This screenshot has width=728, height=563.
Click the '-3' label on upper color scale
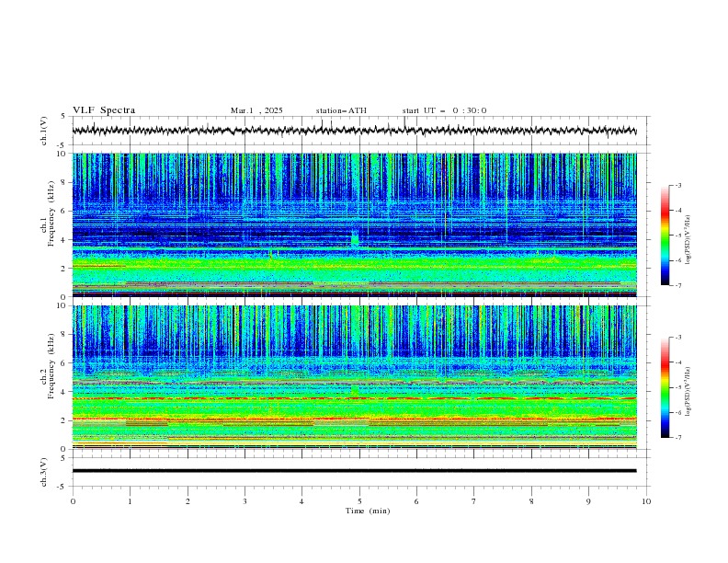[677, 185]
